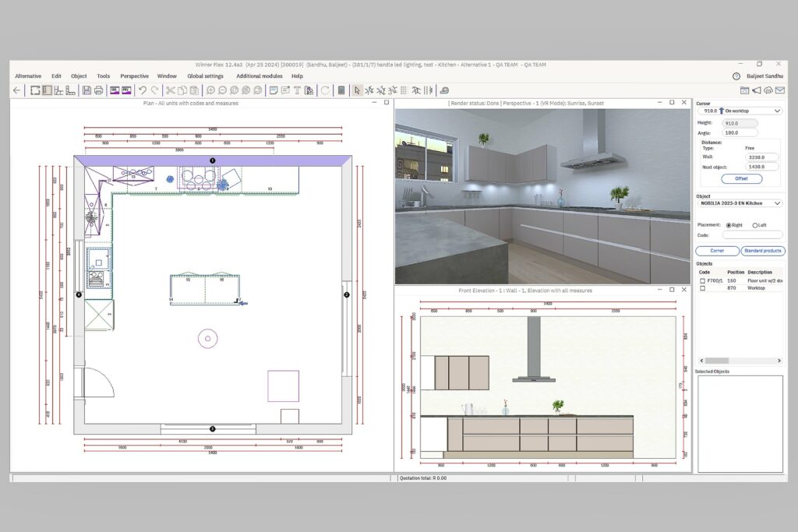798x532 pixels.
Task: Click the Print icon
Action: (98, 90)
